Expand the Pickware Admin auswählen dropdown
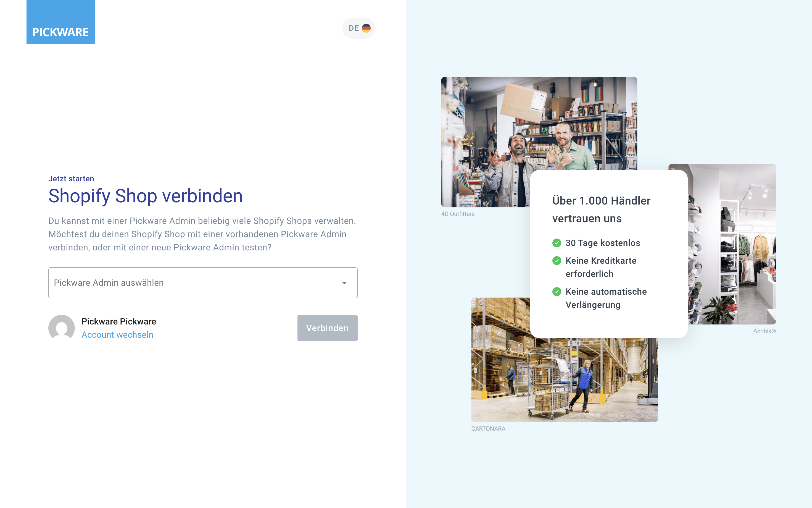The width and height of the screenshot is (812, 508). tap(195, 283)
